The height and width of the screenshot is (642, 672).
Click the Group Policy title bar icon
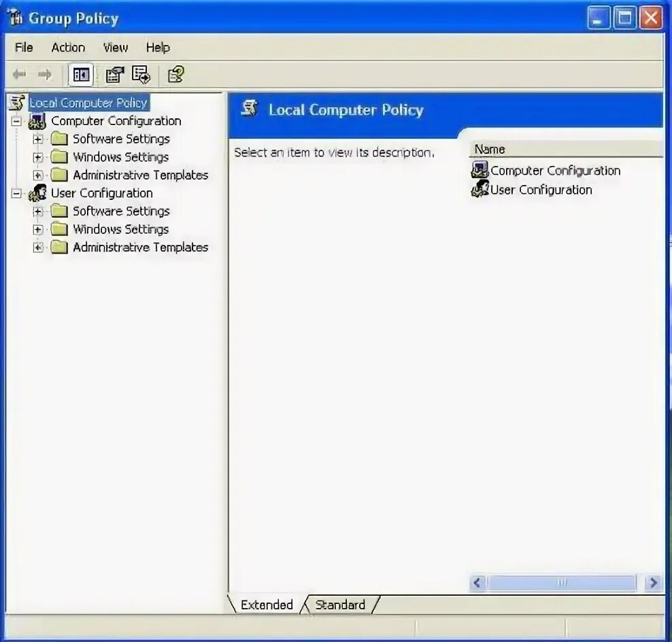point(16,17)
